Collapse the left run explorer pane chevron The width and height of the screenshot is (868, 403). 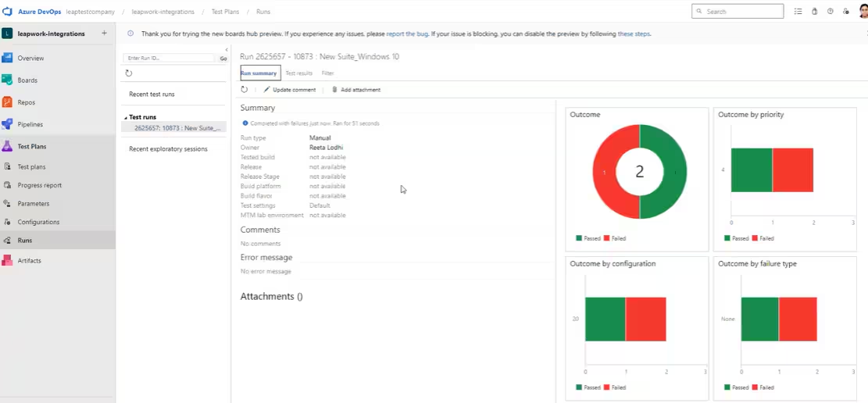(226, 50)
